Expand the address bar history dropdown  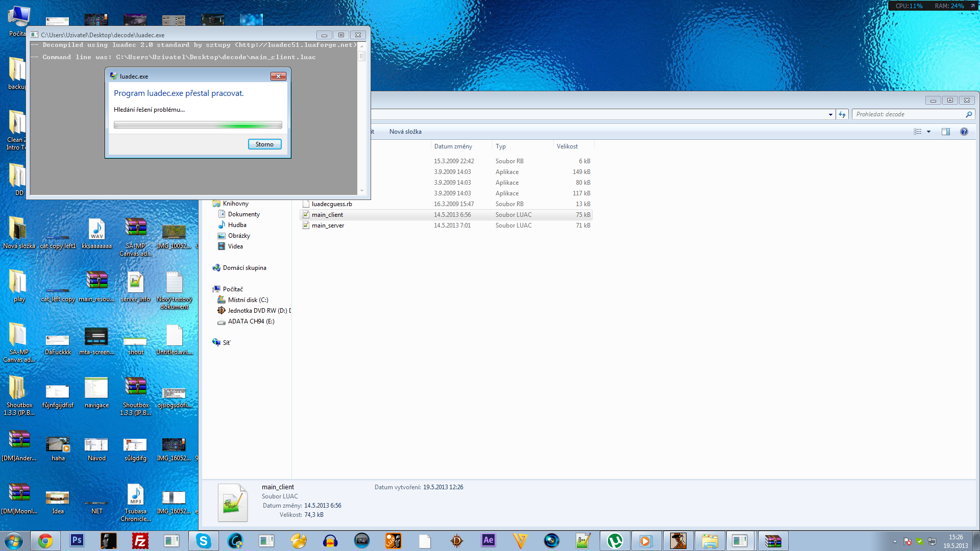coord(830,114)
